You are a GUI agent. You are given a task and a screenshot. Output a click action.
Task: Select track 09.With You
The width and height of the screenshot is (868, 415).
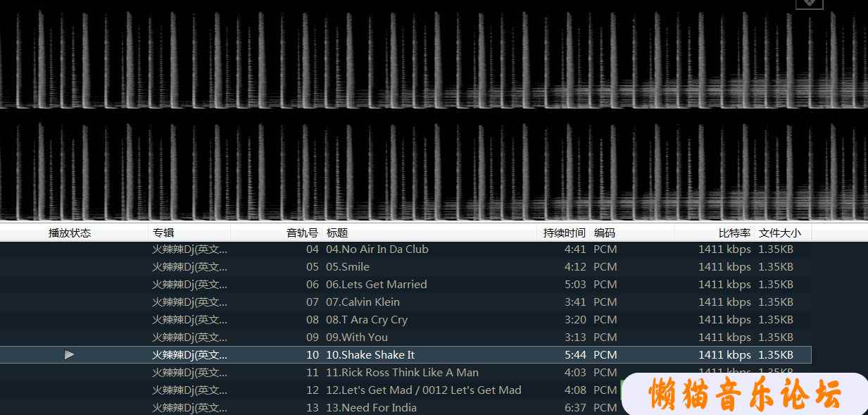click(x=357, y=337)
